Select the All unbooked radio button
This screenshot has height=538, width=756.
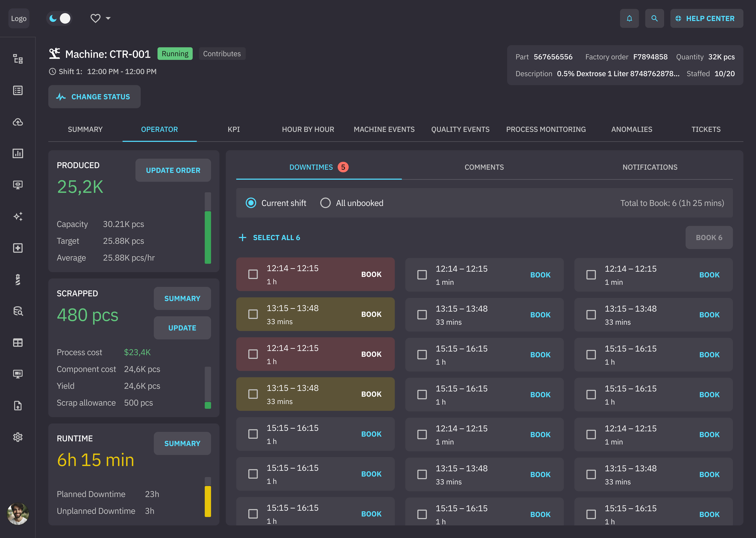tap(325, 203)
